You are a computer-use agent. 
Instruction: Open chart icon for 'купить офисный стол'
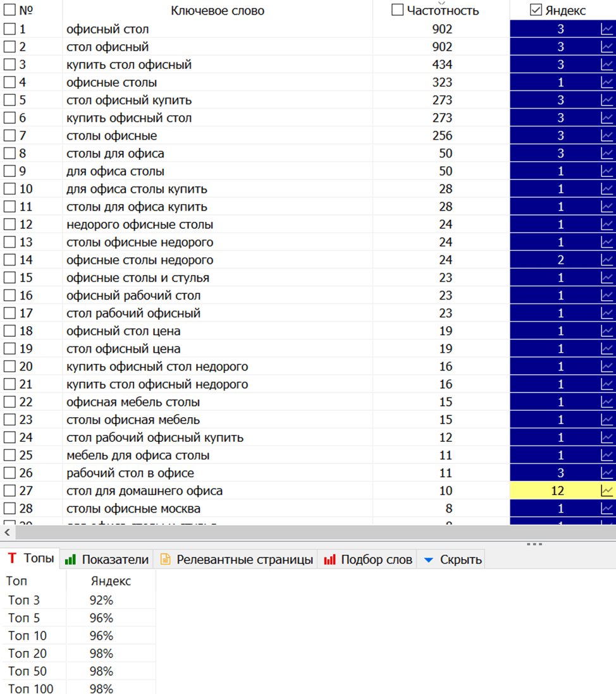607,118
